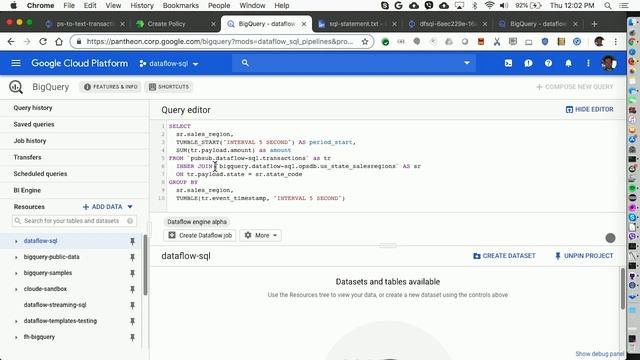Screen dimensions: 640x360
Task: Unpin bigquery-samples using its pin icon
Action: (132, 273)
